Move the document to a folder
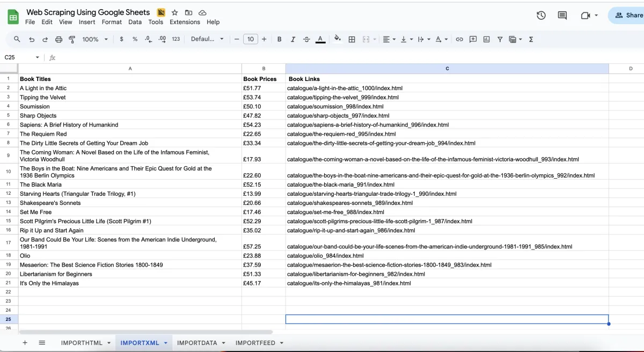This screenshot has width=644, height=352. tap(188, 12)
